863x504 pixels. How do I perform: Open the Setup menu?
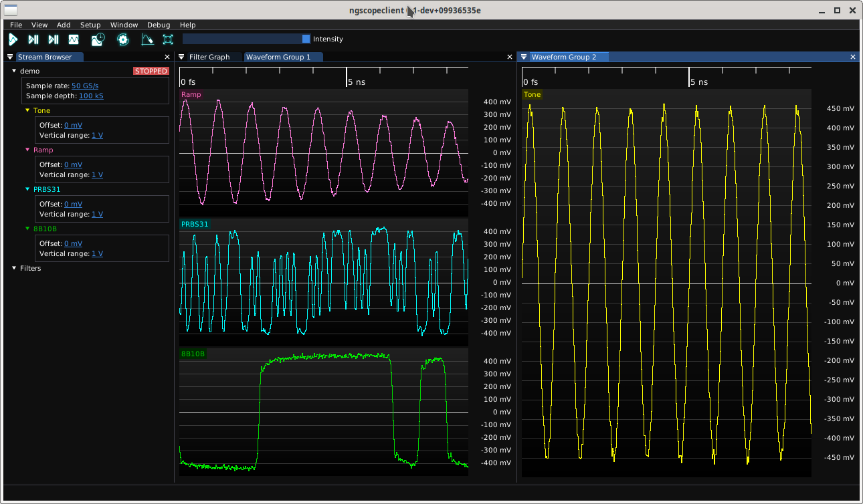point(90,25)
